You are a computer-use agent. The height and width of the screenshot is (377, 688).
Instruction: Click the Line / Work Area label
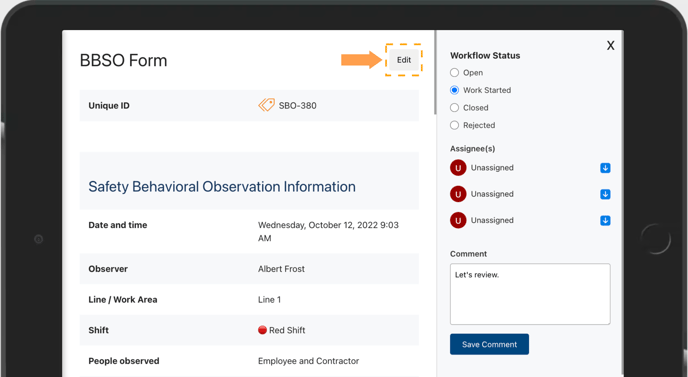123,300
